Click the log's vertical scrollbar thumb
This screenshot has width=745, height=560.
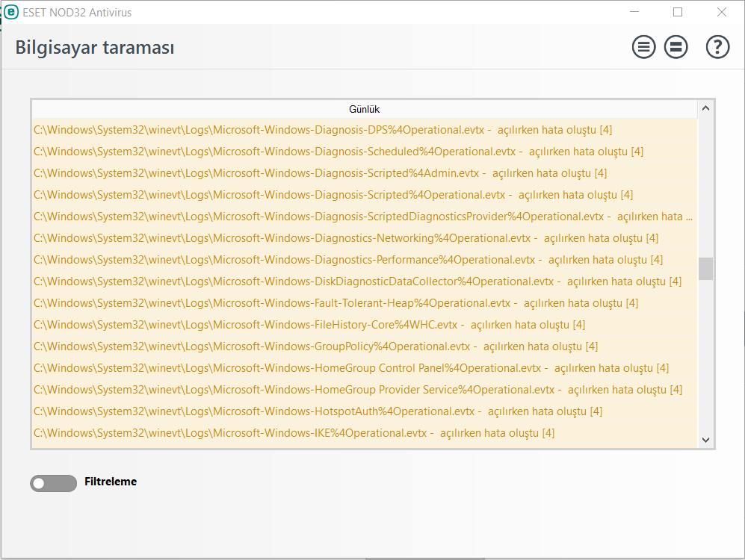705,269
